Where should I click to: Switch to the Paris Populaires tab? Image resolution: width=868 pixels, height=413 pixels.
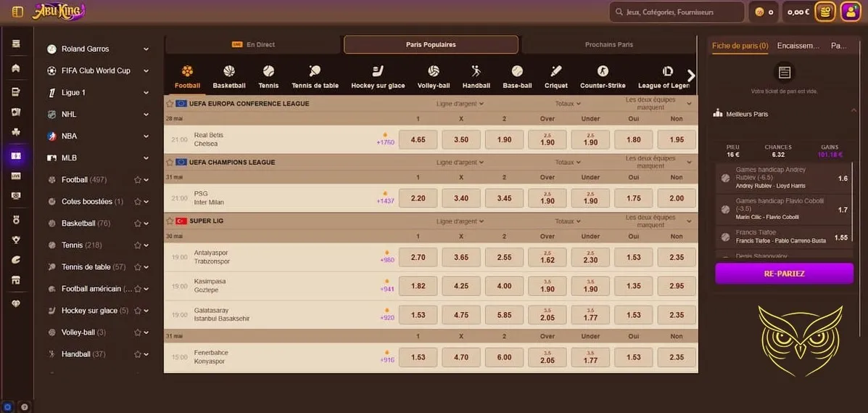431,44
